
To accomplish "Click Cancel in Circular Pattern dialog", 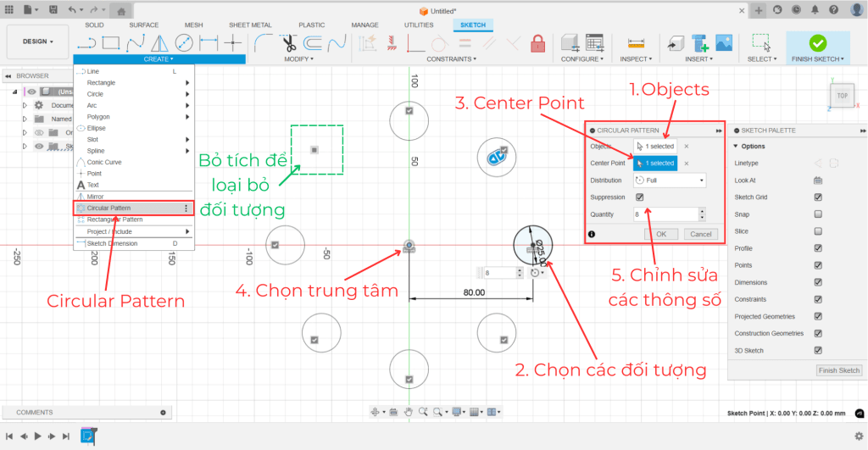I will (700, 234).
